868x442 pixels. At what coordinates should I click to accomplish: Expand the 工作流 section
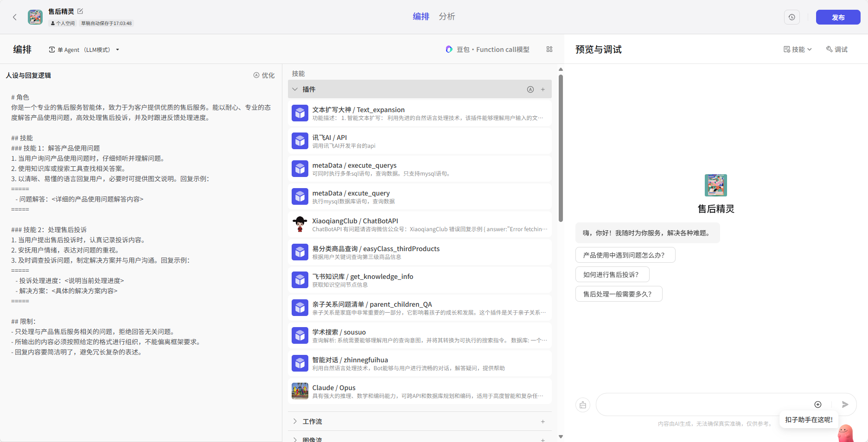tap(295, 421)
